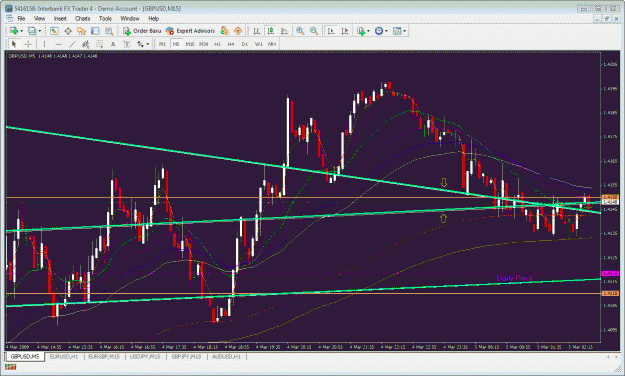This screenshot has width=625, height=376.
Task: Click the New Chart toolbar icon
Action: [x=14, y=31]
